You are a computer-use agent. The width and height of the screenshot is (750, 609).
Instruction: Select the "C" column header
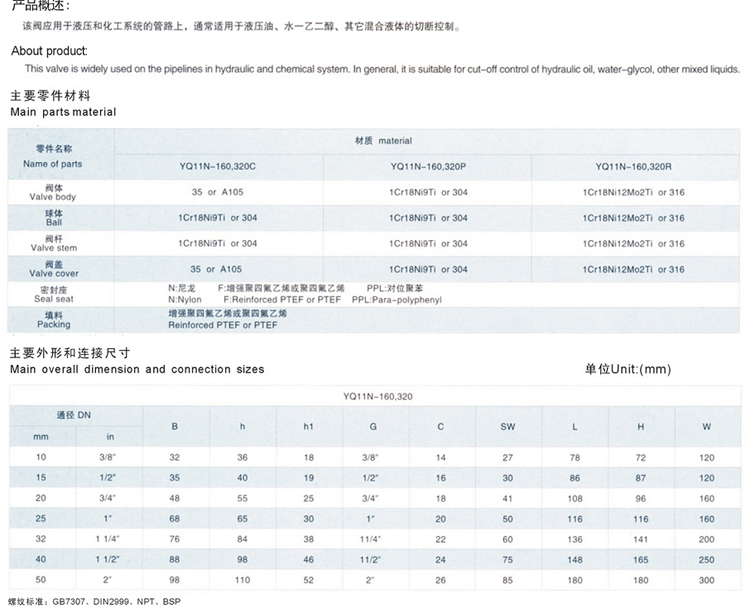click(x=441, y=426)
